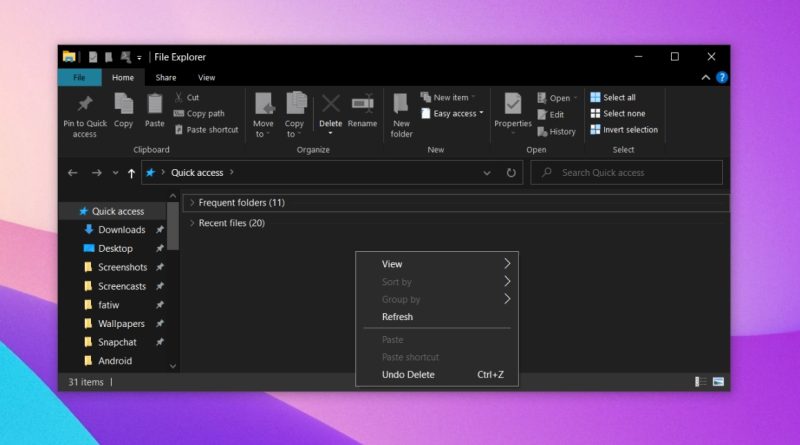Viewport: 800px width, 445px height.
Task: Switch to the View ribbon tab
Action: tap(207, 78)
